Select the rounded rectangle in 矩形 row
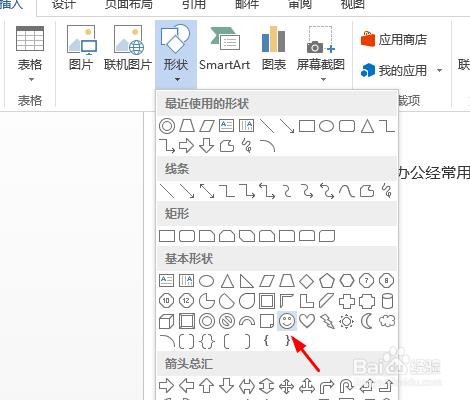 click(187, 236)
